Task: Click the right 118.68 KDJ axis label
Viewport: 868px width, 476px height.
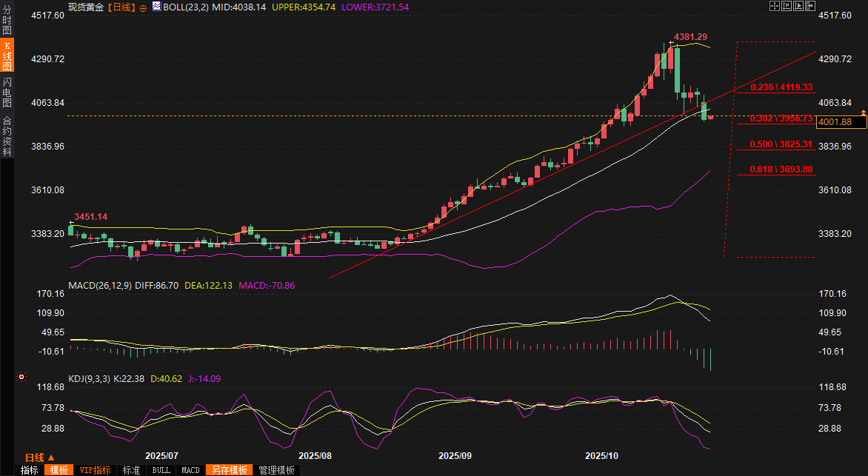Action: click(832, 387)
